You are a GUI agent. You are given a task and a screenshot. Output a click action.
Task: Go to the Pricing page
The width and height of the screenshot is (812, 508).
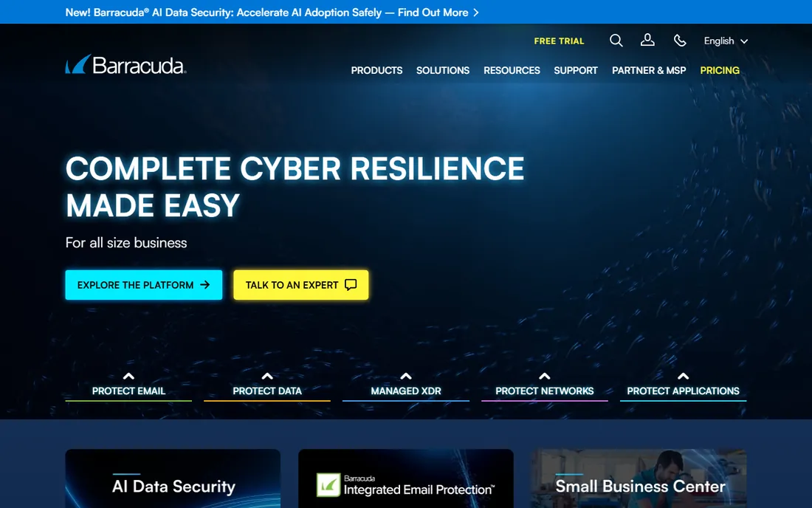click(x=719, y=70)
